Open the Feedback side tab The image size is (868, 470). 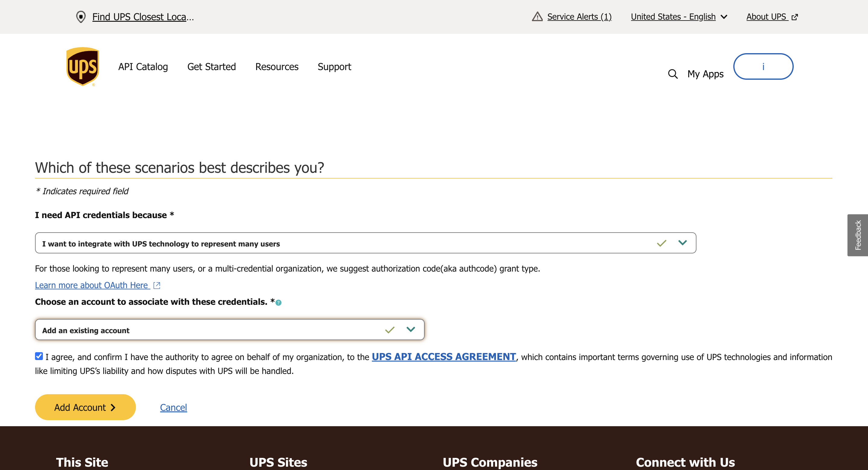857,235
